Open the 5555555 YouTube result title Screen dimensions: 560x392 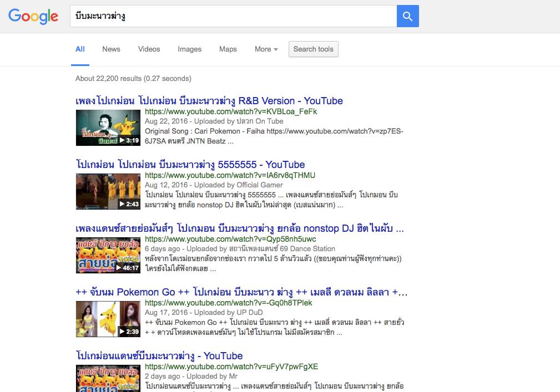(x=190, y=165)
